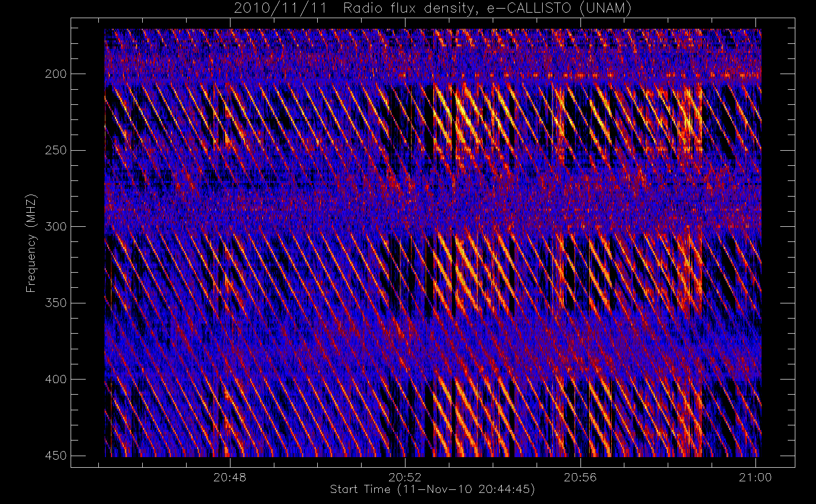The height and width of the screenshot is (504, 816).
Task: Click the 200 frequency tick label
Action: pyautogui.click(x=55, y=74)
